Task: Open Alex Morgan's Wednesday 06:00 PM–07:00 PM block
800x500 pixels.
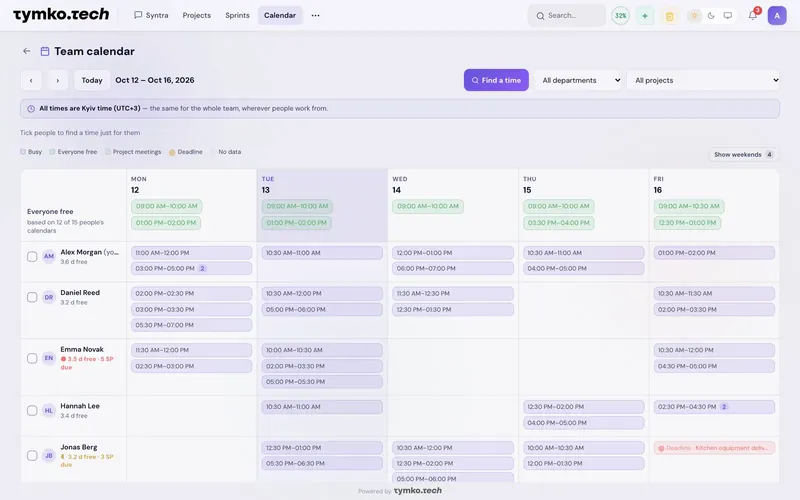Action: (453, 268)
